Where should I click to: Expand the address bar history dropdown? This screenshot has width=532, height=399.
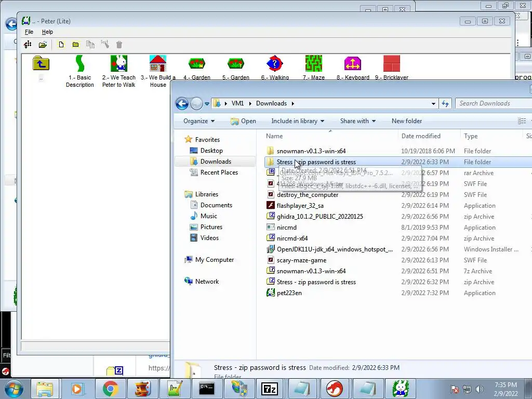(433, 104)
